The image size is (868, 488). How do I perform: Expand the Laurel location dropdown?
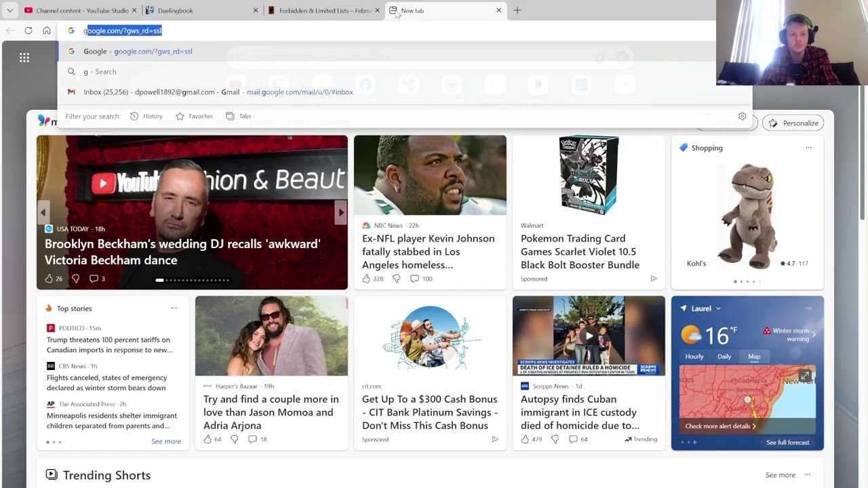point(718,308)
